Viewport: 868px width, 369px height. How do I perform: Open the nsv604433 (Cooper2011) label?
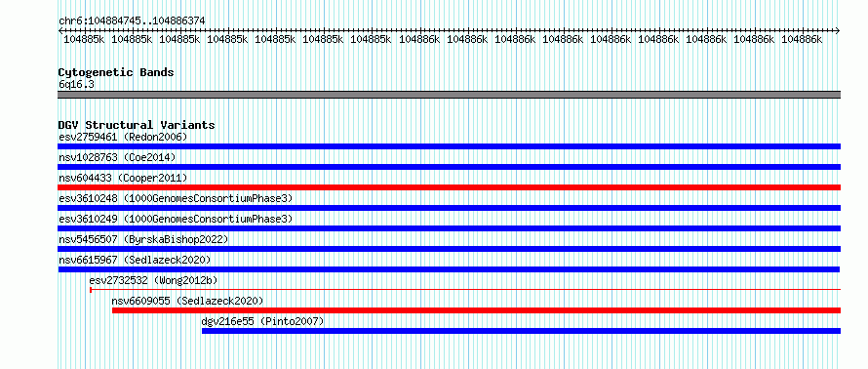124,178
